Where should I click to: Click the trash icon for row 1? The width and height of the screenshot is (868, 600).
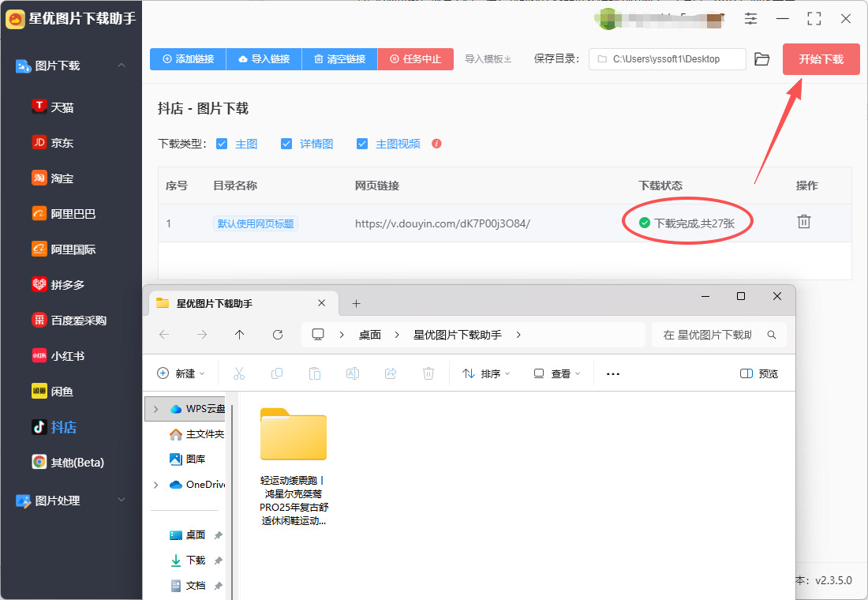click(804, 222)
